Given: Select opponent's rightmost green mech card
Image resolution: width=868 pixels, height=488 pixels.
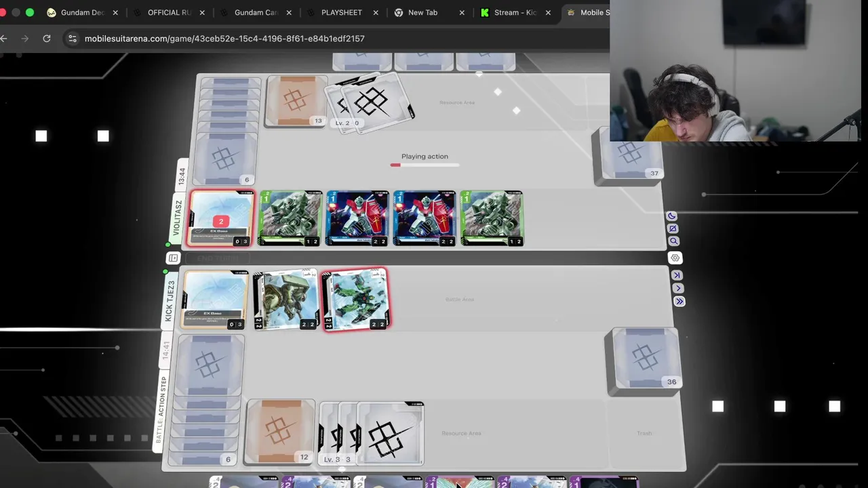Looking at the screenshot, I should tap(492, 218).
